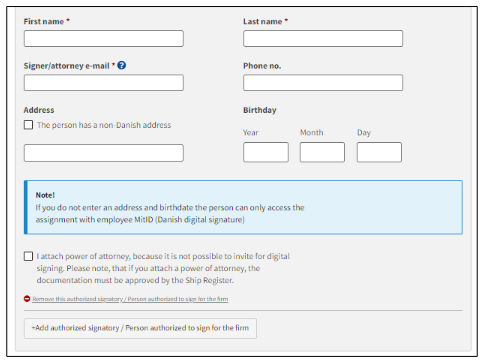This screenshot has height=362, width=485.
Task: Click the birthday Day box
Action: pyautogui.click(x=379, y=152)
